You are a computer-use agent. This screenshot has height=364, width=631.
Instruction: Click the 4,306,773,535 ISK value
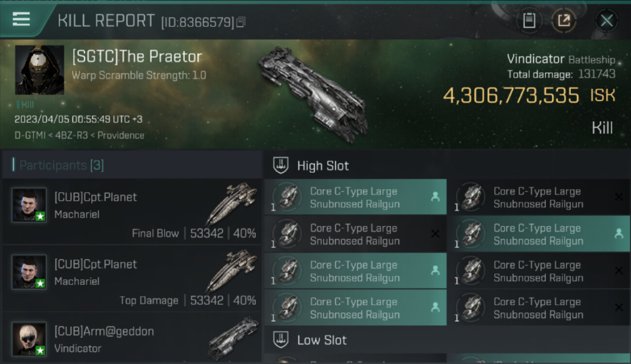click(511, 96)
